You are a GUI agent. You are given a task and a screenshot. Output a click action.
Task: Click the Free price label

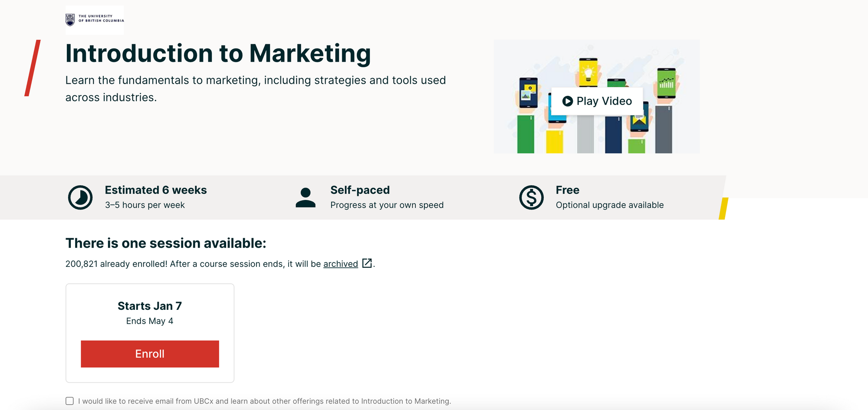(568, 190)
